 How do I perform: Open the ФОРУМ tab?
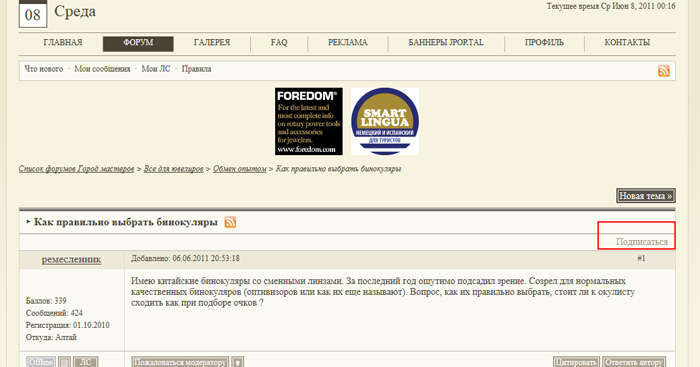[138, 43]
